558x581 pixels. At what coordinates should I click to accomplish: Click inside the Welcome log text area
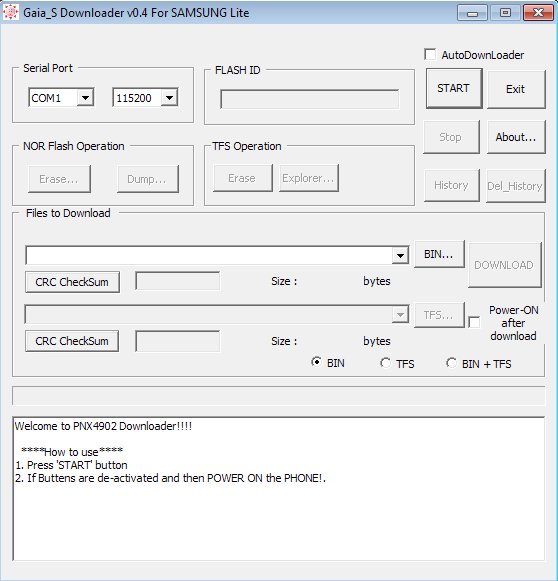pyautogui.click(x=279, y=488)
